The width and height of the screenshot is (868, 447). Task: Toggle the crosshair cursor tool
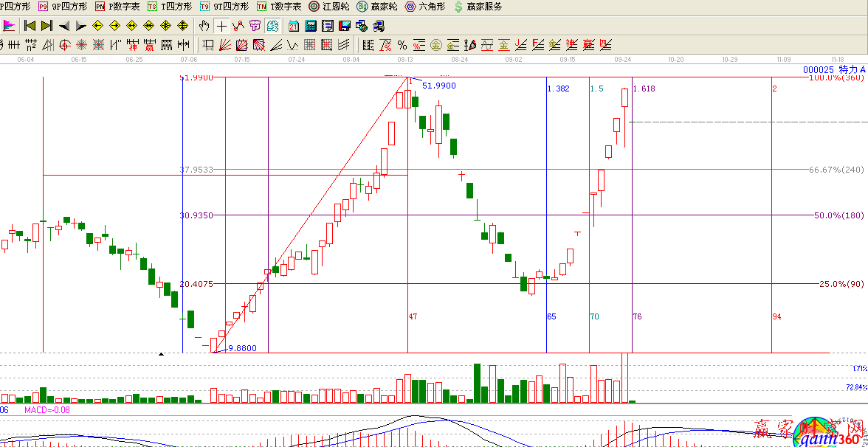[x=221, y=26]
